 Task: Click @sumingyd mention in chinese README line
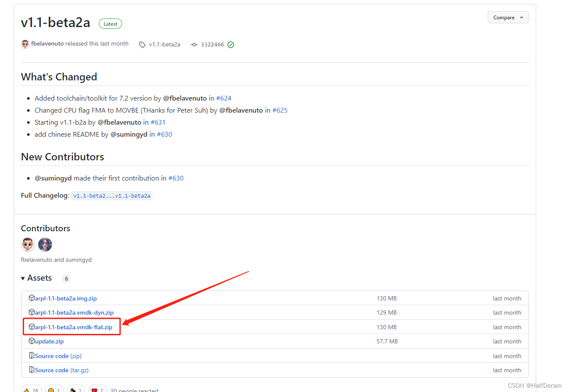point(129,135)
